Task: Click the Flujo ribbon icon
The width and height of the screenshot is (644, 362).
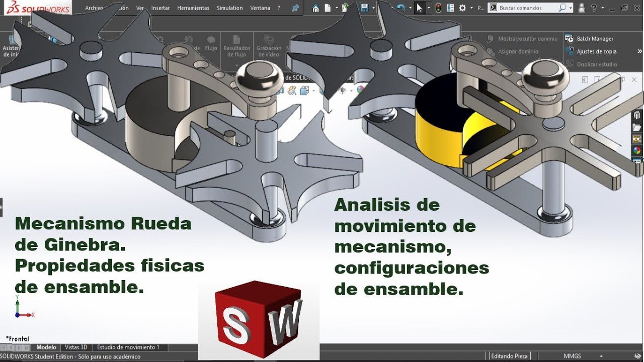Action: (x=211, y=40)
